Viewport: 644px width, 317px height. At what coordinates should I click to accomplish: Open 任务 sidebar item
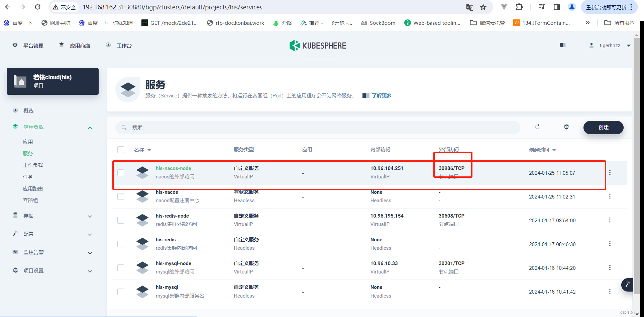pos(28,177)
